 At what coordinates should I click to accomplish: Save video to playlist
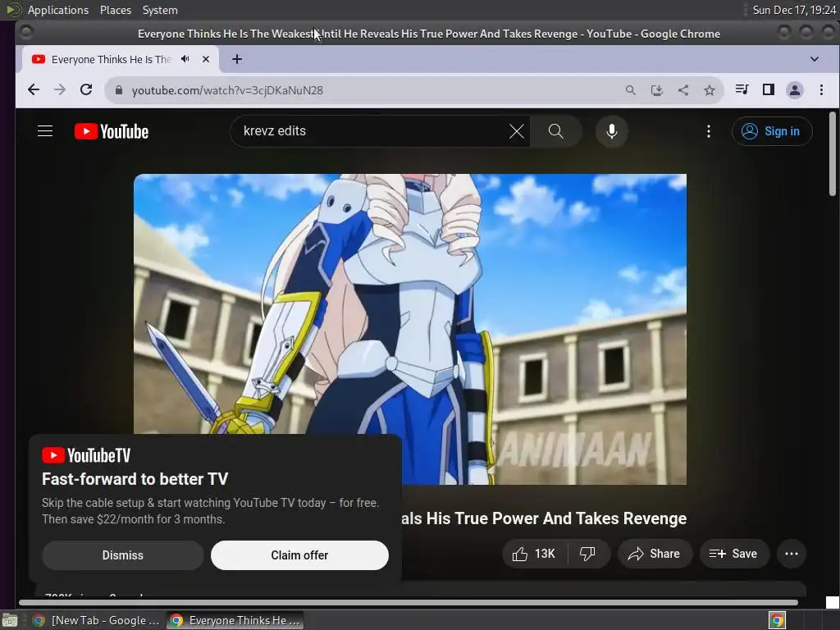734,554
